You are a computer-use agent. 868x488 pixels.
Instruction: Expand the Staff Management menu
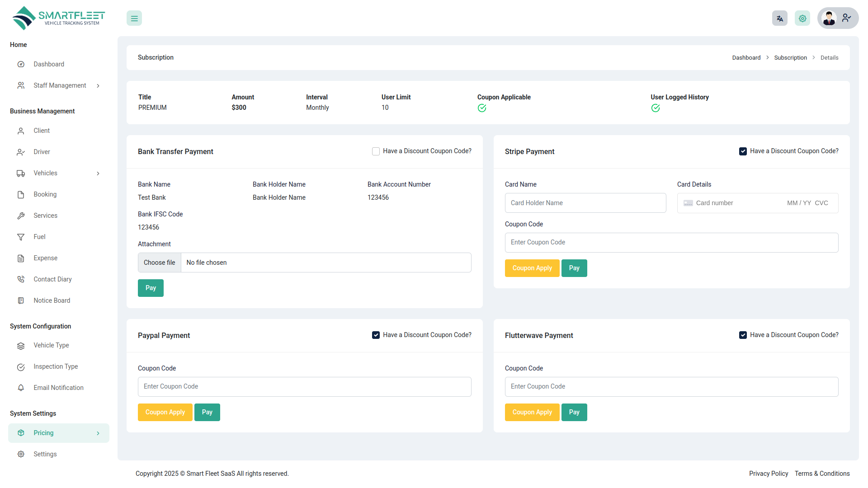click(60, 85)
